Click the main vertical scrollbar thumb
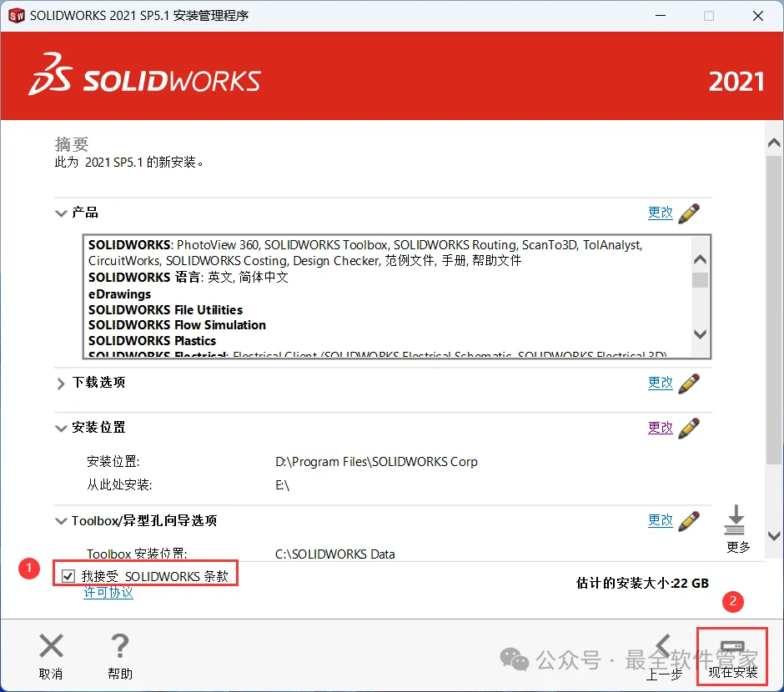784x692 pixels. point(774,310)
